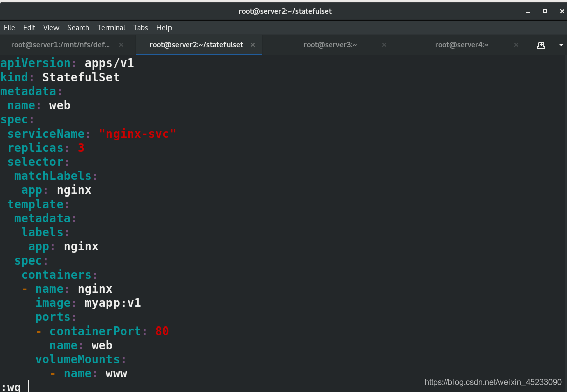The width and height of the screenshot is (567, 392).
Task: Maximize the terminal window
Action: pyautogui.click(x=545, y=11)
